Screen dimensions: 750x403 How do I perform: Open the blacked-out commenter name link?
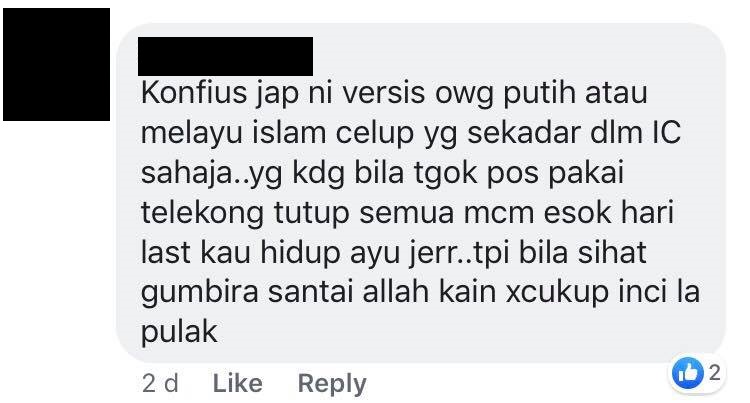[x=225, y=56]
